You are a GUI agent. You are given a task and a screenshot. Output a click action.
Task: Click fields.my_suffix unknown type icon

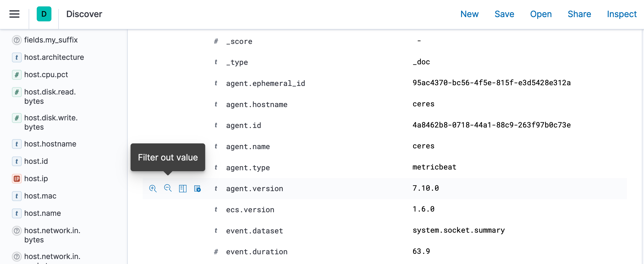point(17,40)
